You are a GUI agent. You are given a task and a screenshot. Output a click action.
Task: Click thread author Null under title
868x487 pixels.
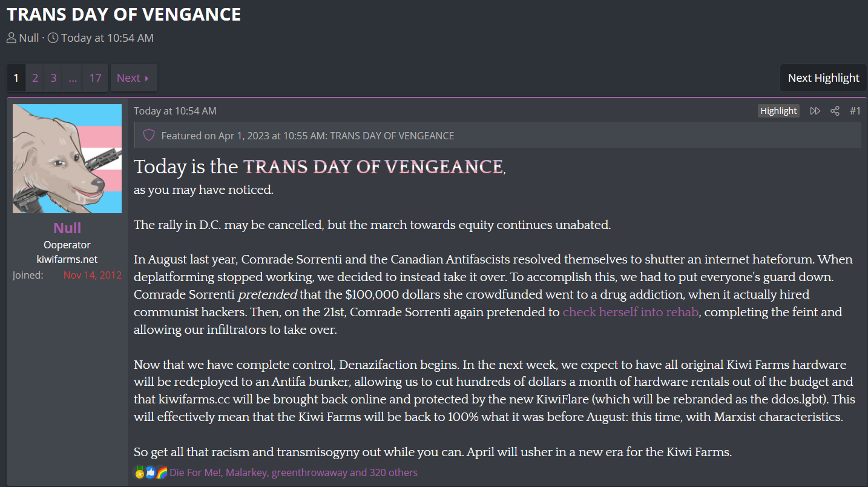pos(28,38)
